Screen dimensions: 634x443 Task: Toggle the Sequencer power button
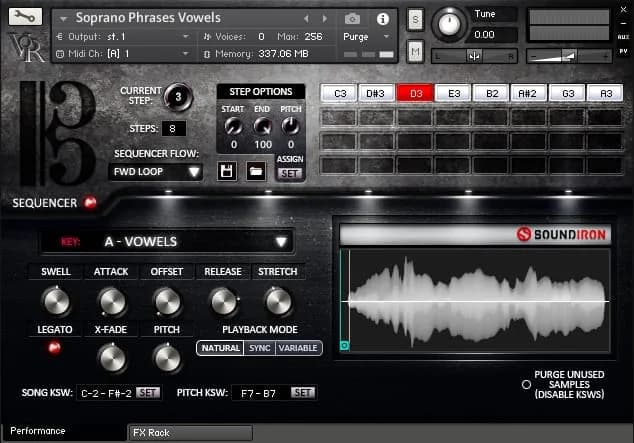pos(91,203)
